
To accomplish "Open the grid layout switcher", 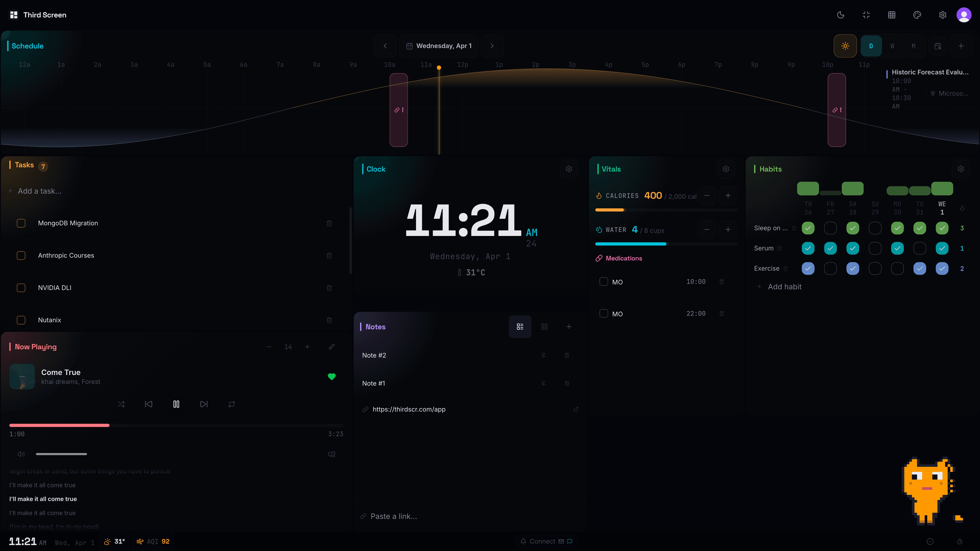I will click(891, 15).
